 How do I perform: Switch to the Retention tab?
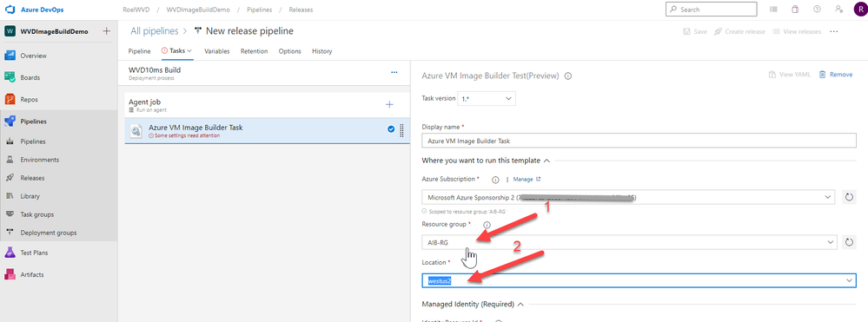pyautogui.click(x=254, y=51)
